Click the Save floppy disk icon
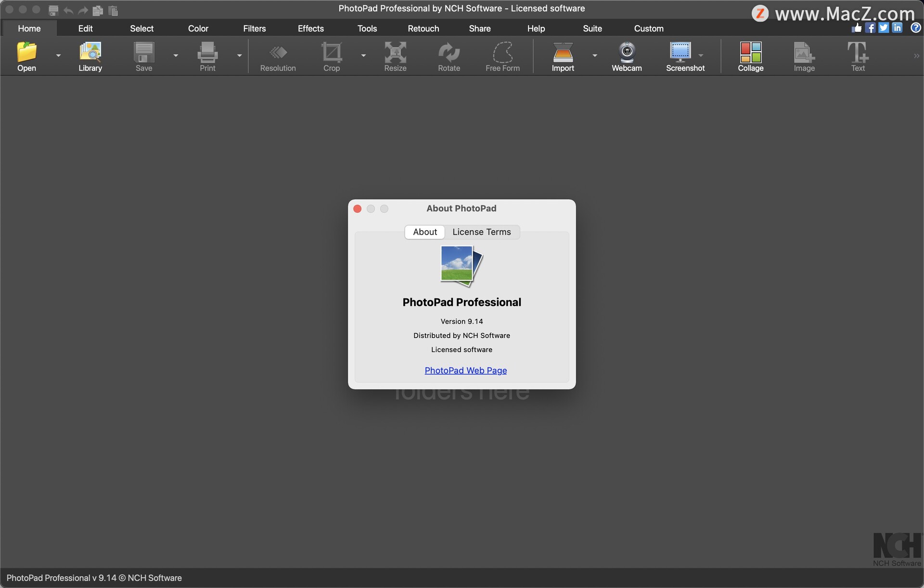The height and width of the screenshot is (588, 924). coord(143,52)
